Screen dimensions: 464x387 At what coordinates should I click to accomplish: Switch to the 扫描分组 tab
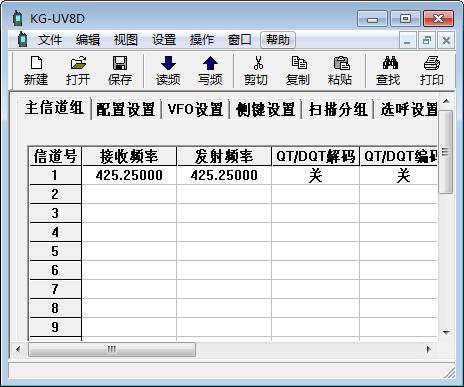(x=338, y=109)
